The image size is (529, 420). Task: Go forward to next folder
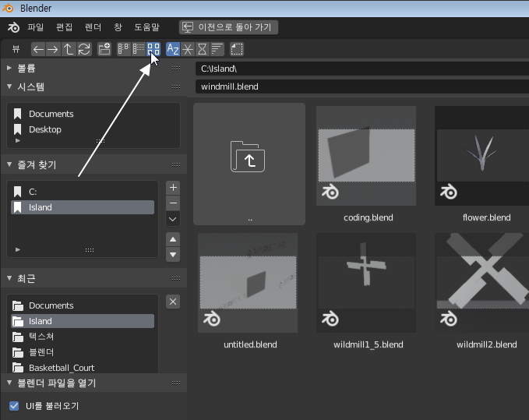pos(53,50)
